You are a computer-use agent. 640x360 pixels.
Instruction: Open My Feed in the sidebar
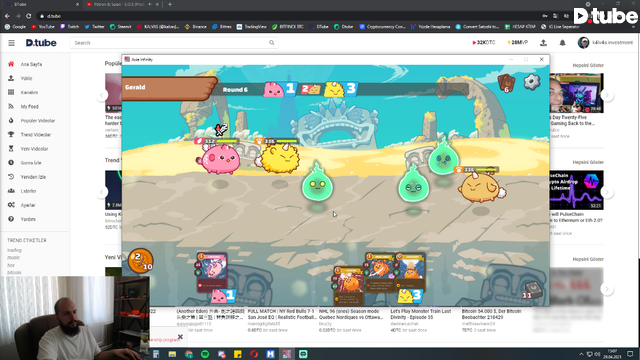tap(29, 107)
